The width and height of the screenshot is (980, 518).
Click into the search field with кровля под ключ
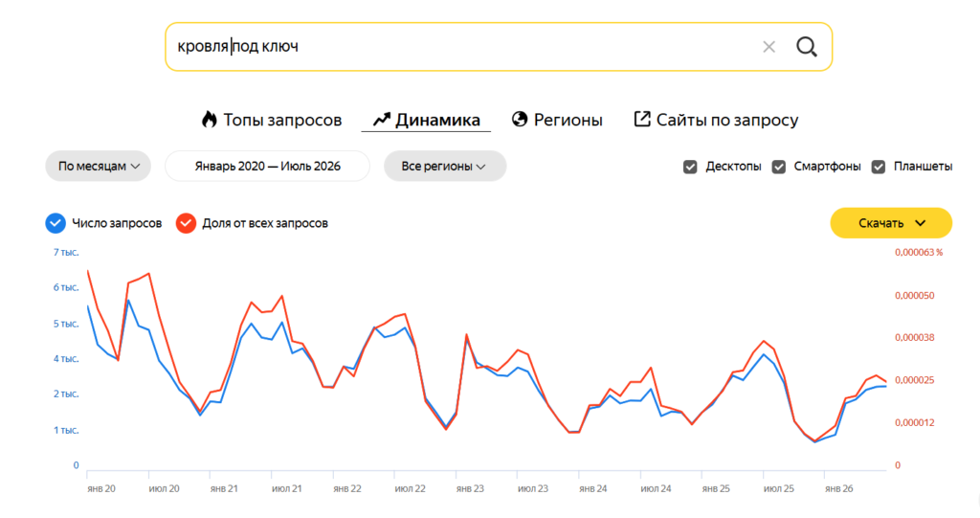(462, 47)
